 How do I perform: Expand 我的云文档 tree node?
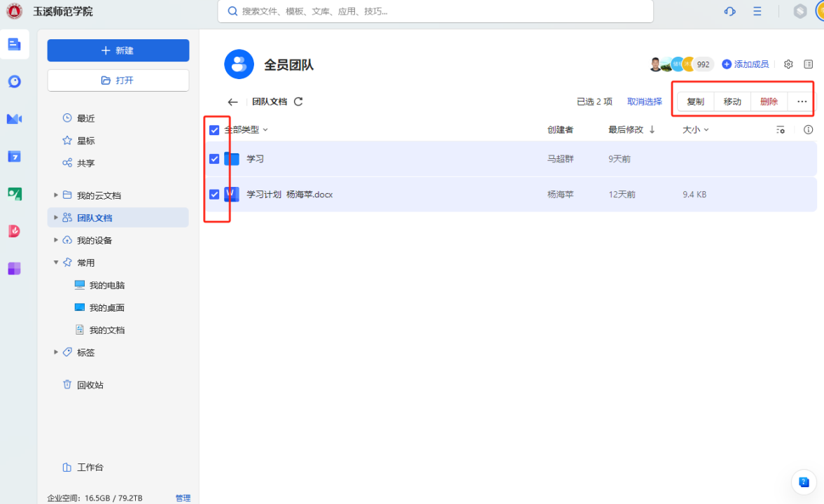pos(56,195)
